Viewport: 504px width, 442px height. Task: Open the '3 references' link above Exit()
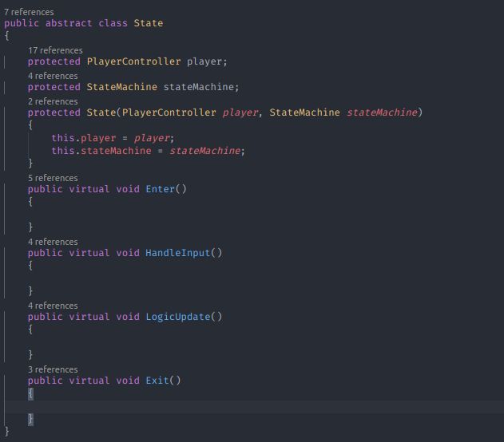click(x=53, y=369)
